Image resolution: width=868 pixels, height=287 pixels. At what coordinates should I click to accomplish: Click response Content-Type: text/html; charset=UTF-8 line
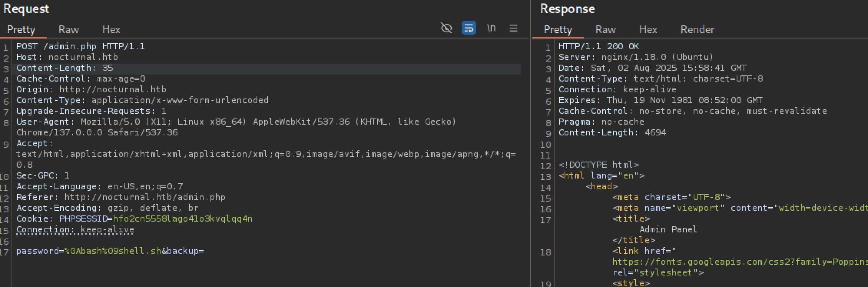661,79
